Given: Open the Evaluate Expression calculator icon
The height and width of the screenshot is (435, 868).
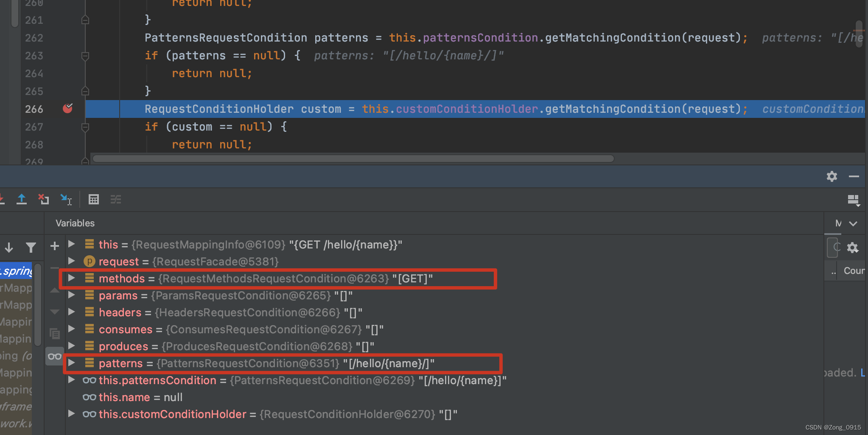Looking at the screenshot, I should [94, 199].
